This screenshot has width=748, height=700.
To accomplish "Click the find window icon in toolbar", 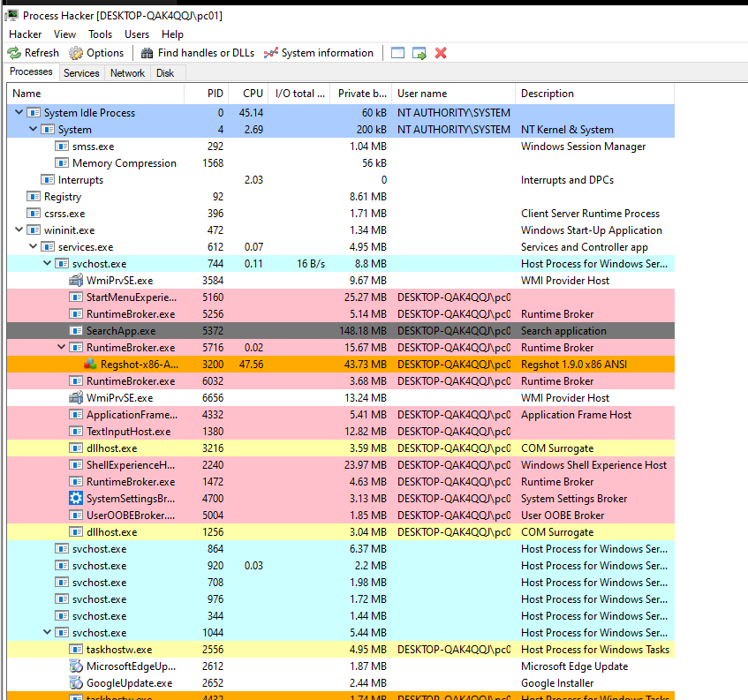I will [398, 53].
